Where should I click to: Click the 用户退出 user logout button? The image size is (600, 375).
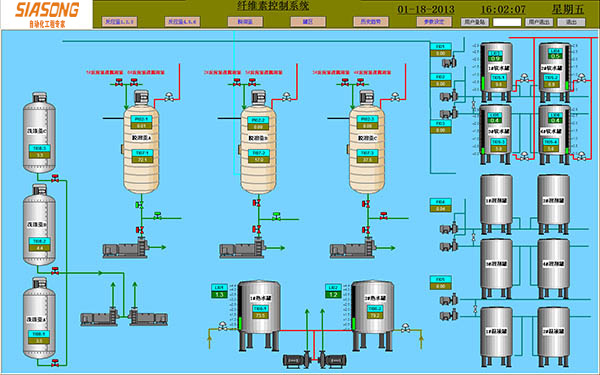click(539, 22)
